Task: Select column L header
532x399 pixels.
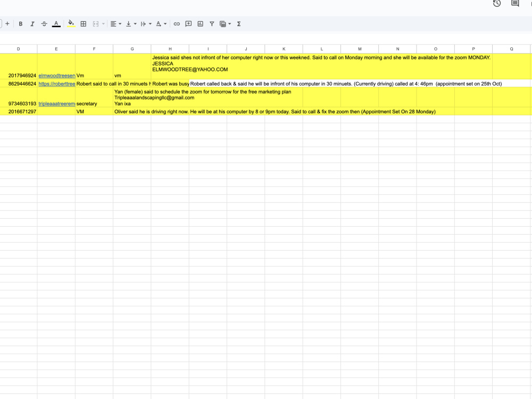Action: (x=322, y=49)
